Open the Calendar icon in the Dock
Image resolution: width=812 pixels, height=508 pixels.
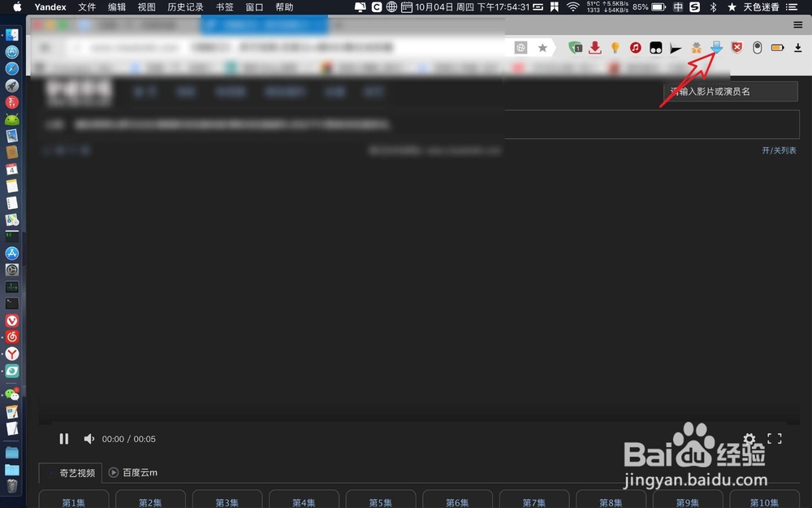(12, 170)
